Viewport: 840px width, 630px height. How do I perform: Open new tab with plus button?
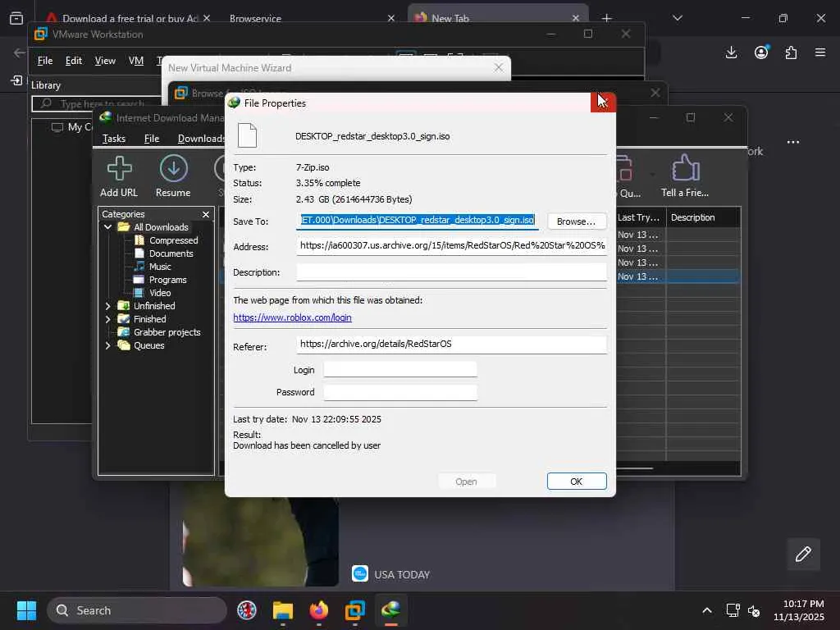606,18
